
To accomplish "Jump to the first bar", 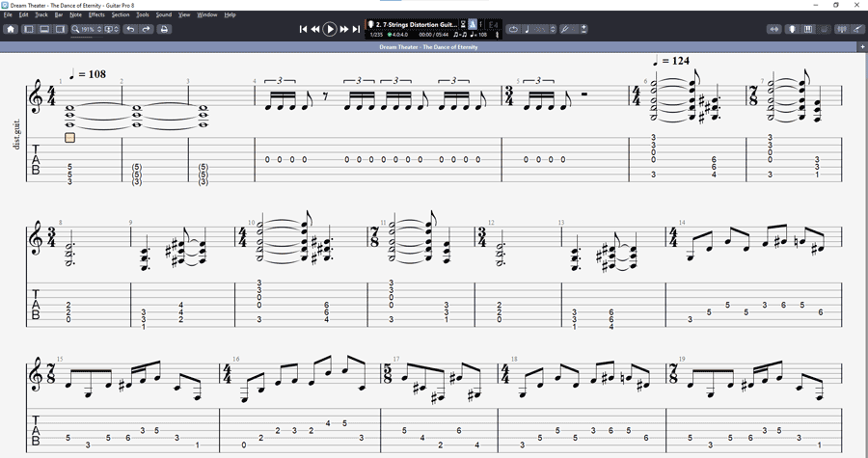I will click(x=303, y=29).
